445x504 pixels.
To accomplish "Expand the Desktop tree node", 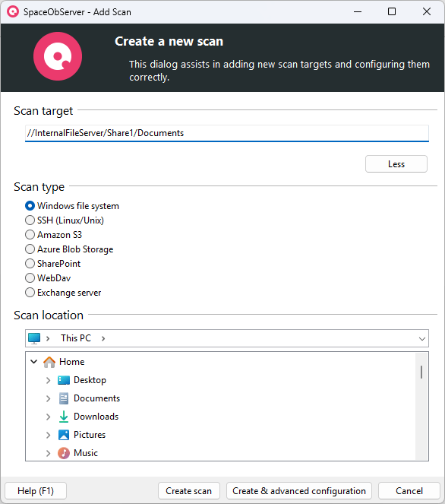I will pos(48,380).
